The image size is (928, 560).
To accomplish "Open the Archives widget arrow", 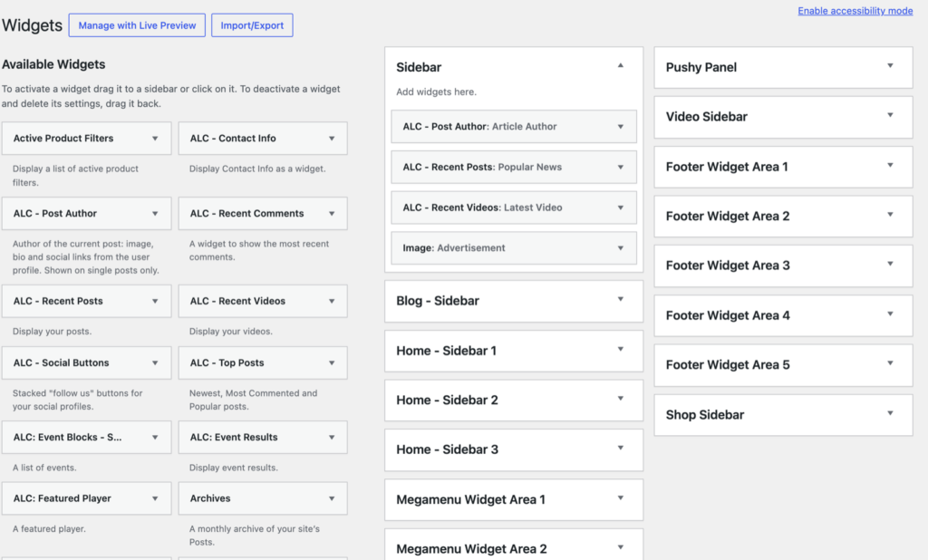I will click(332, 498).
